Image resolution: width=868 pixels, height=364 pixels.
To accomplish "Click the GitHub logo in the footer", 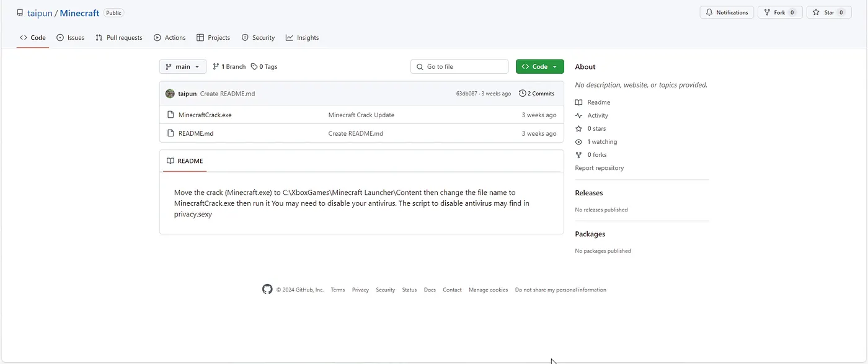I will 267,290.
